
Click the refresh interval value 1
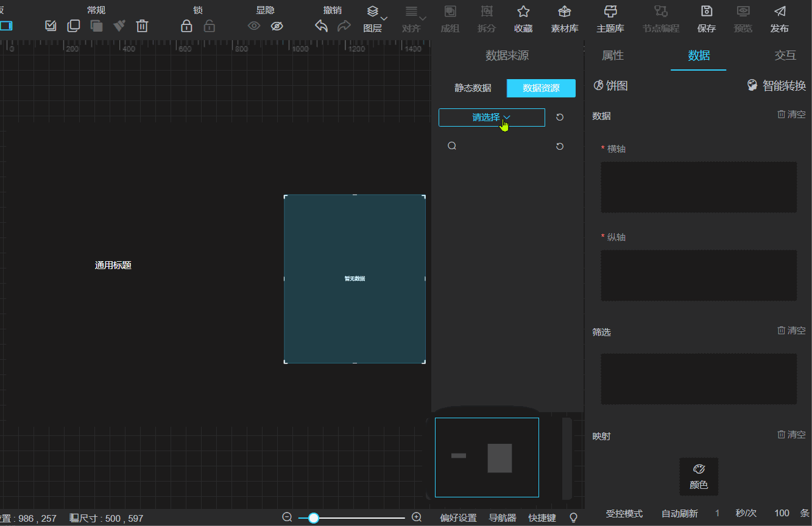(718, 514)
